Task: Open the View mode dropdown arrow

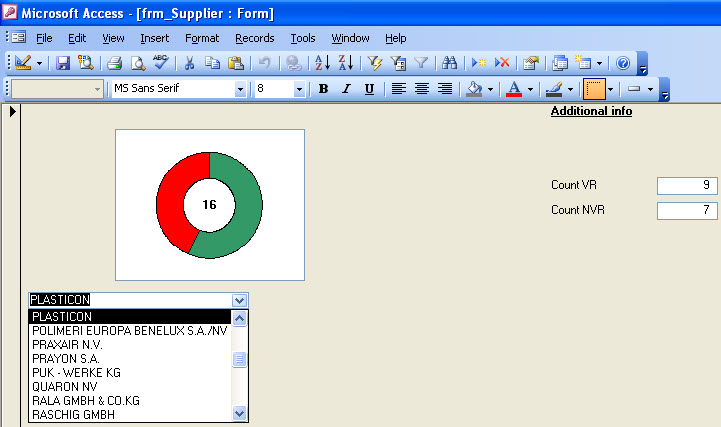Action: [x=40, y=63]
